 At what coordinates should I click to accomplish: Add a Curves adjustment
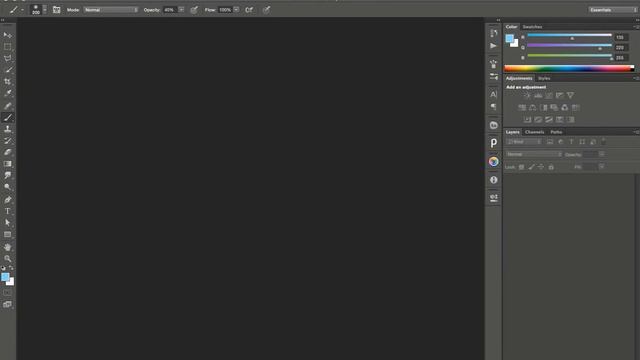click(549, 96)
